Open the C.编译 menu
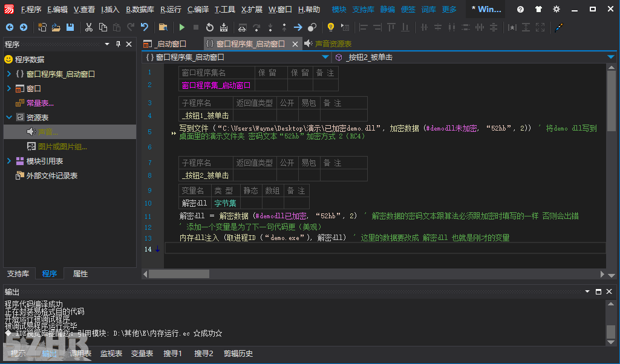Screen dimensions: 620x364 tap(198, 9)
